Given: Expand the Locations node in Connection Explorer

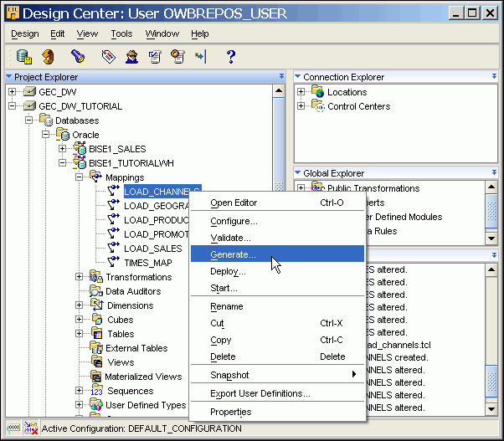Looking at the screenshot, I should 301,91.
